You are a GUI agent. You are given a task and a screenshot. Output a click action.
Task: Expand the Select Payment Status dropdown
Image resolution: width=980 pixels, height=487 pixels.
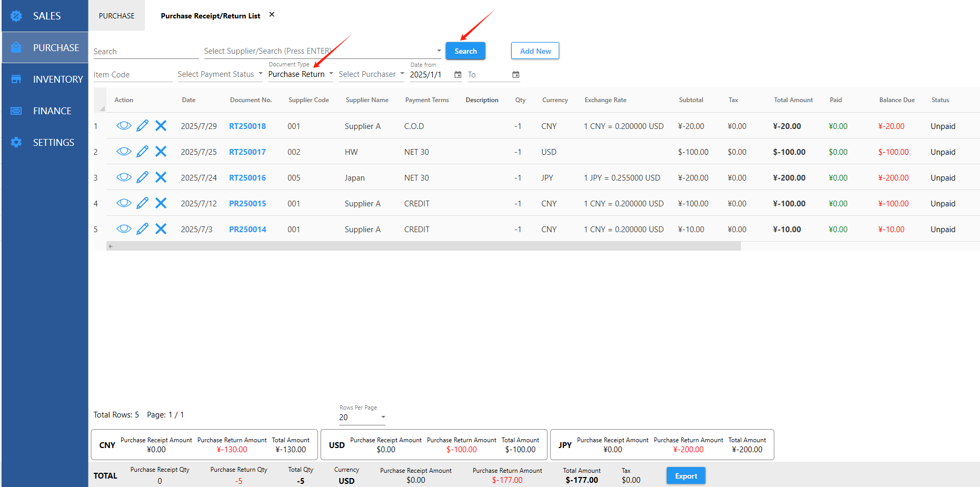[x=220, y=74]
